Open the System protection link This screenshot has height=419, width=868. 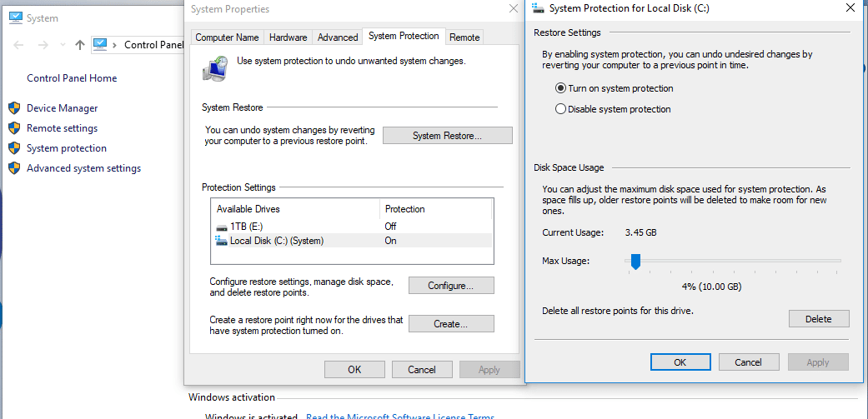pyautogui.click(x=67, y=148)
